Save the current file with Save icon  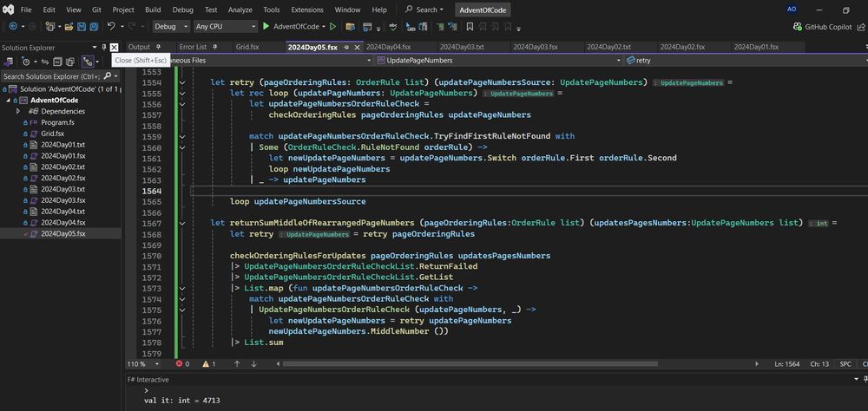82,27
